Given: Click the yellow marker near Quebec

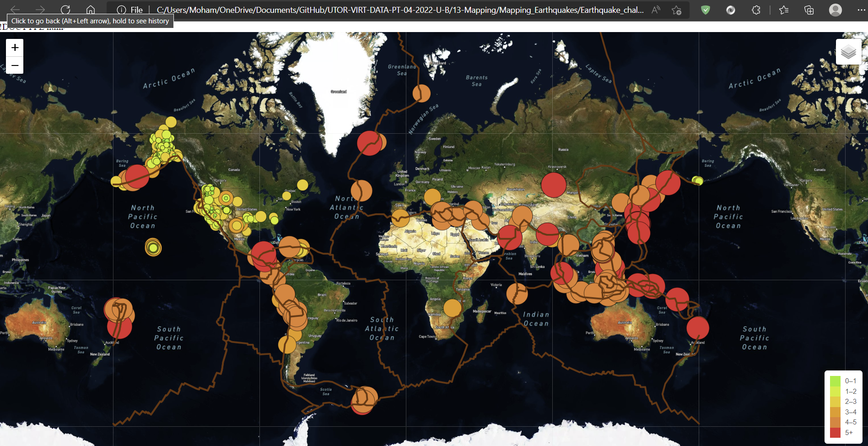Looking at the screenshot, I should pos(302,185).
